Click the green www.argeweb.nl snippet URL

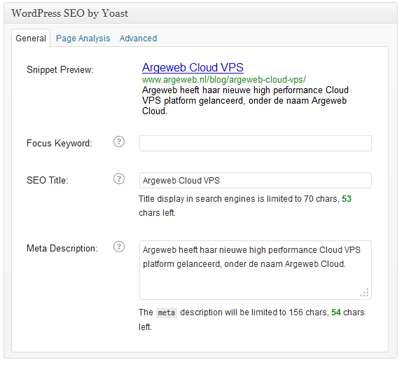224,80
